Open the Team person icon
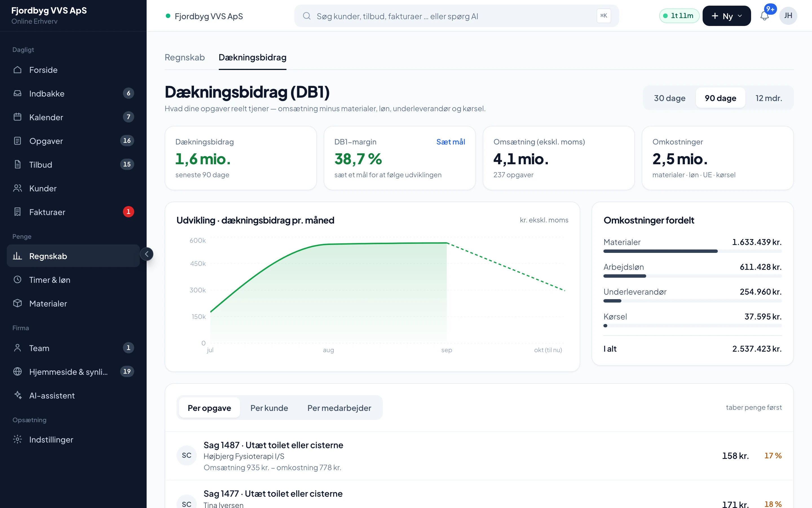The height and width of the screenshot is (508, 812). click(17, 348)
